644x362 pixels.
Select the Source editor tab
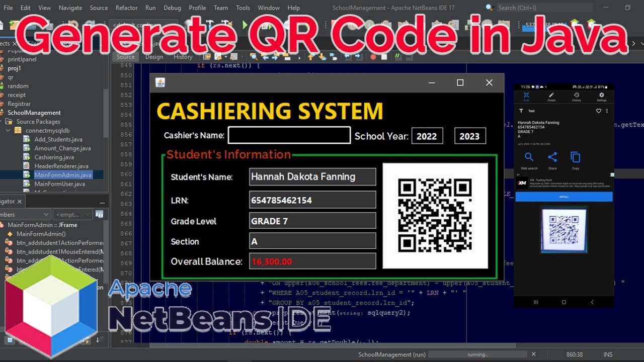coord(126,57)
